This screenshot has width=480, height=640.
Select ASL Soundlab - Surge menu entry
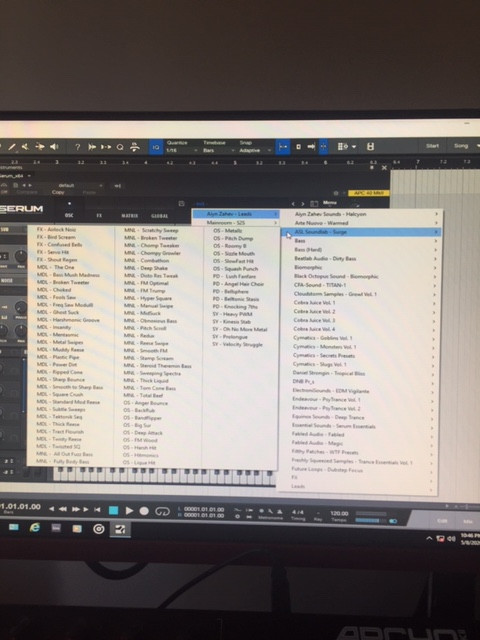pos(361,232)
